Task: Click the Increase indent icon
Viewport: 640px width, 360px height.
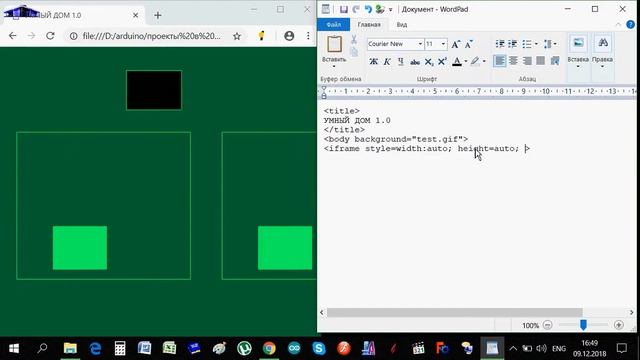Action: [x=513, y=44]
